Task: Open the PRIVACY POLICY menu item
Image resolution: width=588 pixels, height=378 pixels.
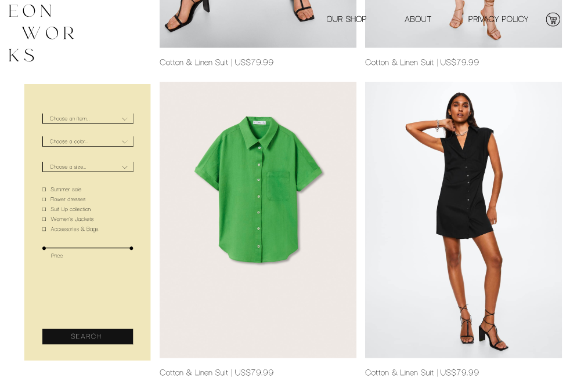Action: [x=498, y=19]
